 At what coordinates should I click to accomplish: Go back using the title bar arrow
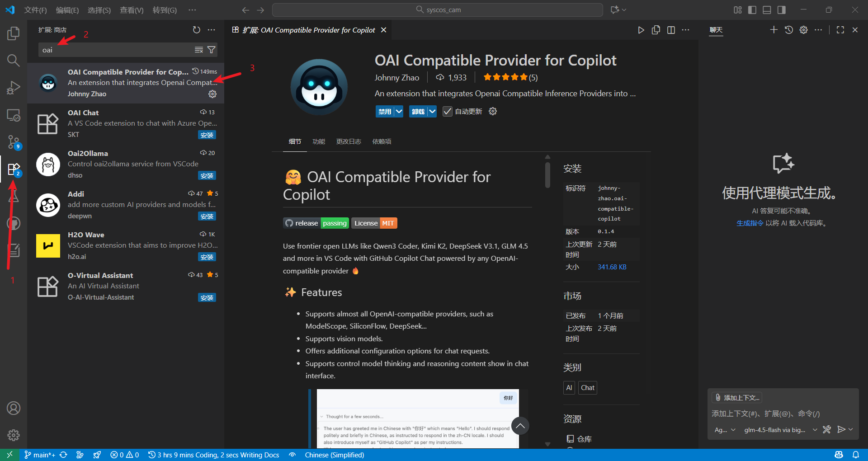pyautogui.click(x=245, y=10)
